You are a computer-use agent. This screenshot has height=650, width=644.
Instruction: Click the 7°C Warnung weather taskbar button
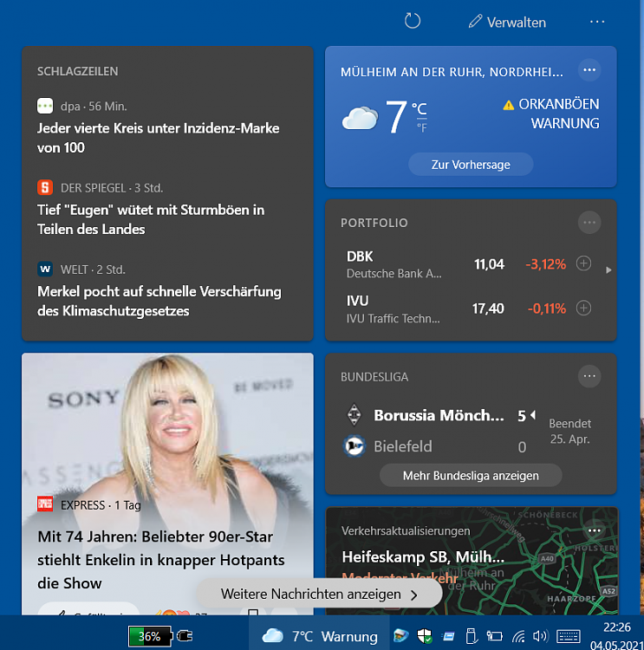(319, 636)
